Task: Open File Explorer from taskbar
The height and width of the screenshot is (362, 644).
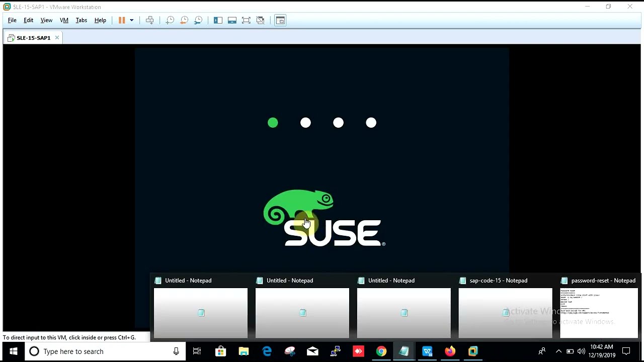Action: pos(244,351)
